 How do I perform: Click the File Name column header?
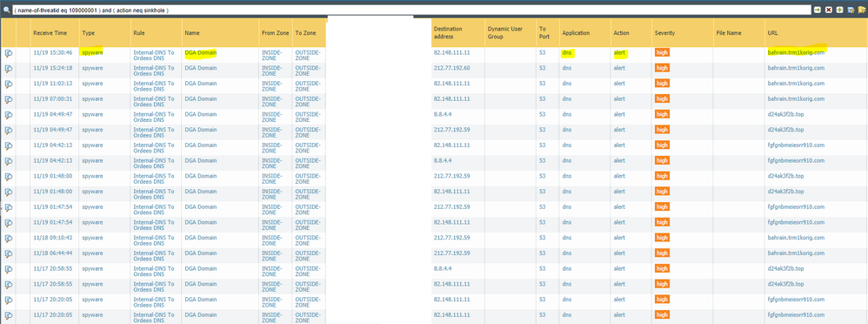tap(738, 33)
